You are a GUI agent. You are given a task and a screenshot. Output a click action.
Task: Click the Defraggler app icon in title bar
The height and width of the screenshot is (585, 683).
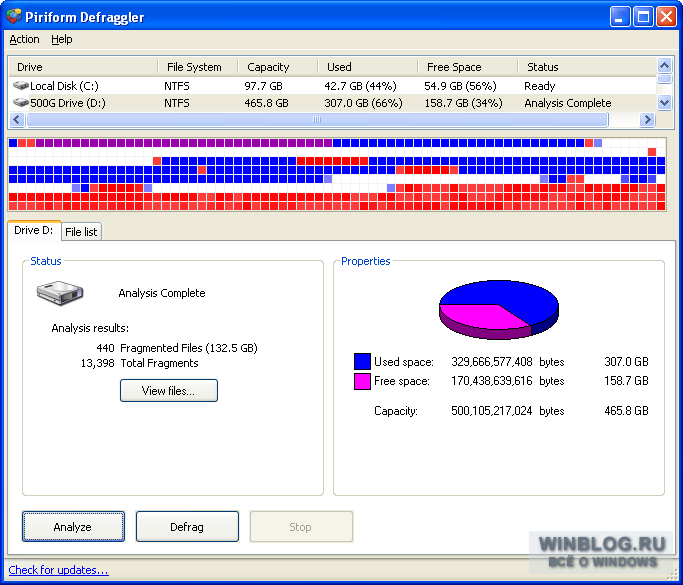(x=14, y=17)
